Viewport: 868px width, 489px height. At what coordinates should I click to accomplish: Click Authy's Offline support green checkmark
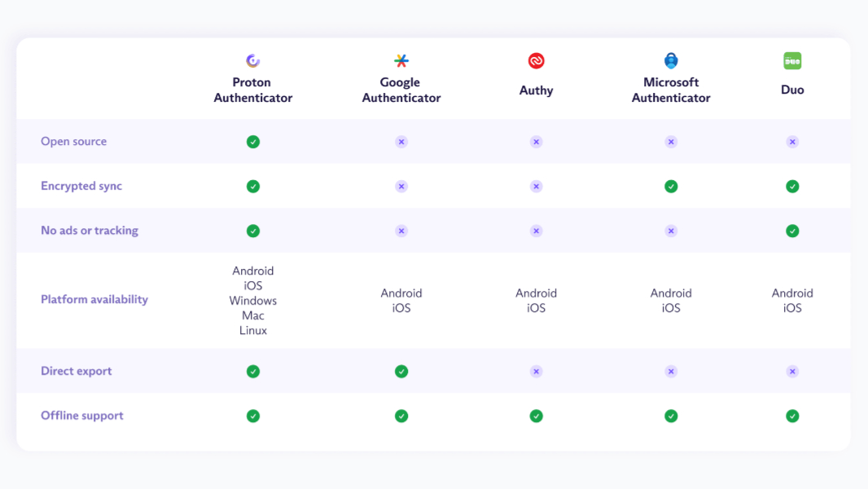[536, 416]
